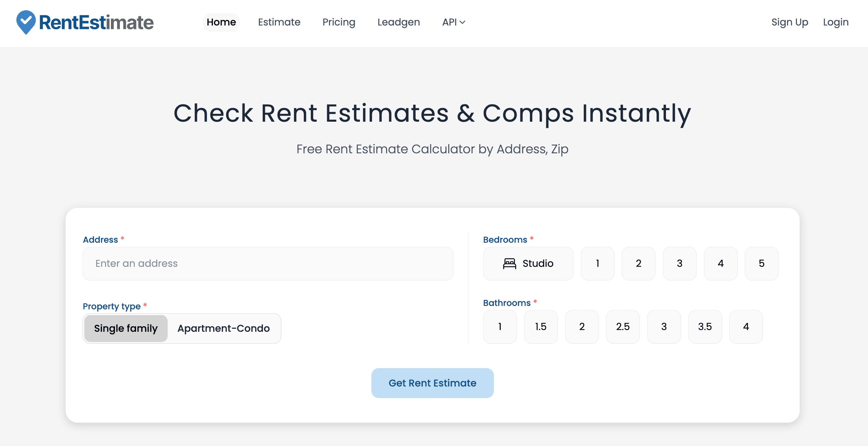
Task: Click the Login link
Action: pos(836,22)
